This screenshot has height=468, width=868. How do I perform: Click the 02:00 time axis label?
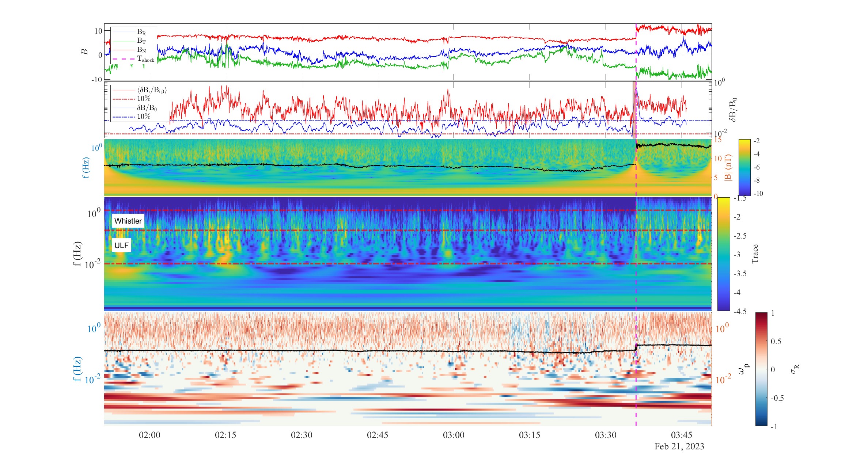point(149,435)
